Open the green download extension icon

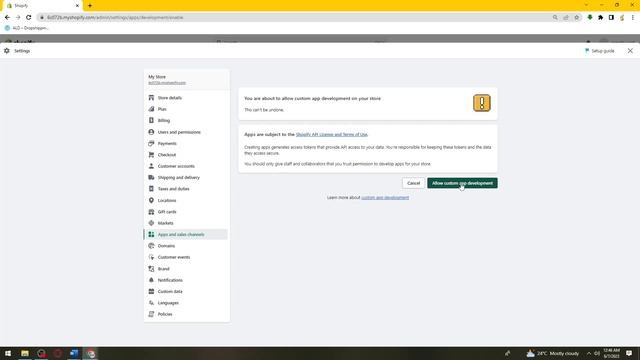[x=590, y=18]
